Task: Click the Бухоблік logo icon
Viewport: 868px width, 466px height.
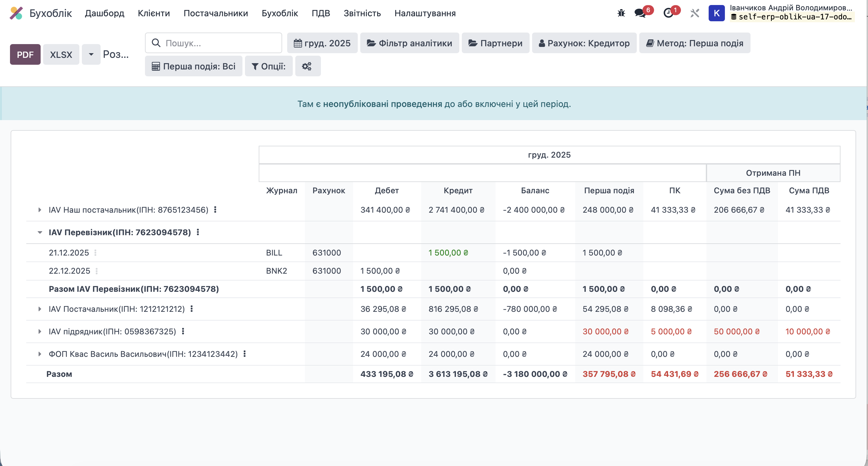Action: click(x=16, y=13)
